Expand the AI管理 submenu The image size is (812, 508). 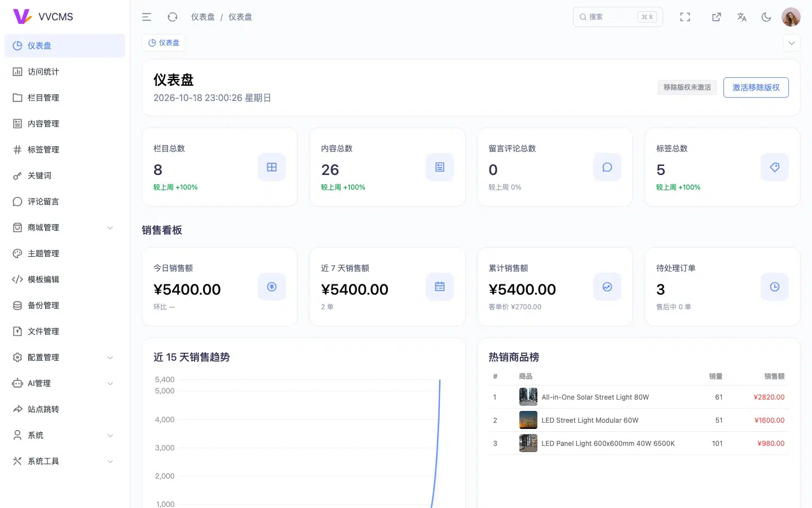click(x=65, y=383)
